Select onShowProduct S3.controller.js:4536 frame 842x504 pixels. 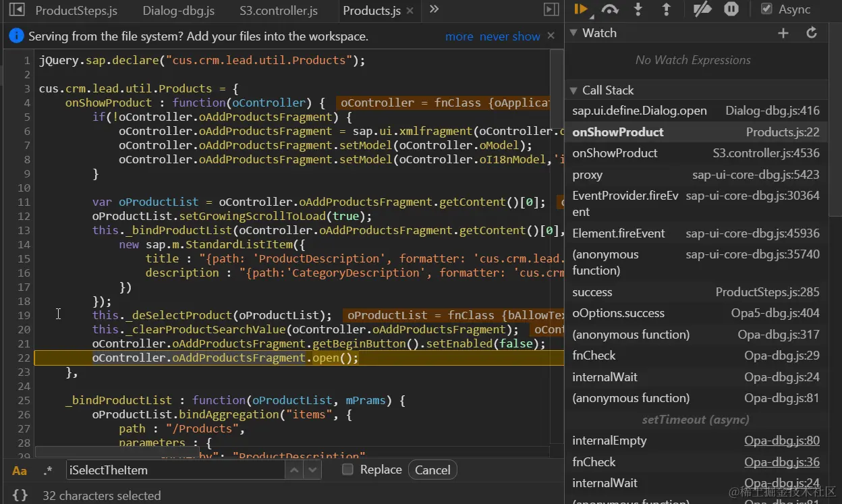pos(696,153)
